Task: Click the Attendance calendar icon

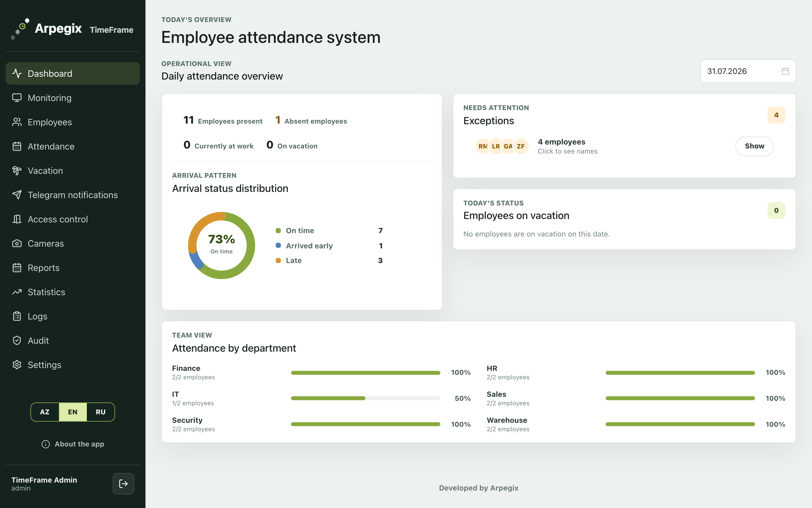Action: click(17, 146)
